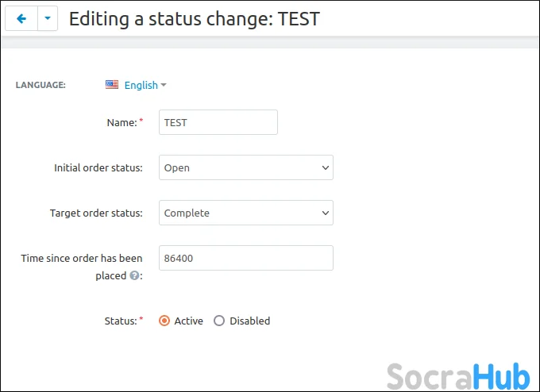Click the SocraHub watermark logo
Screen dimensions: 540x392
pos(458,373)
